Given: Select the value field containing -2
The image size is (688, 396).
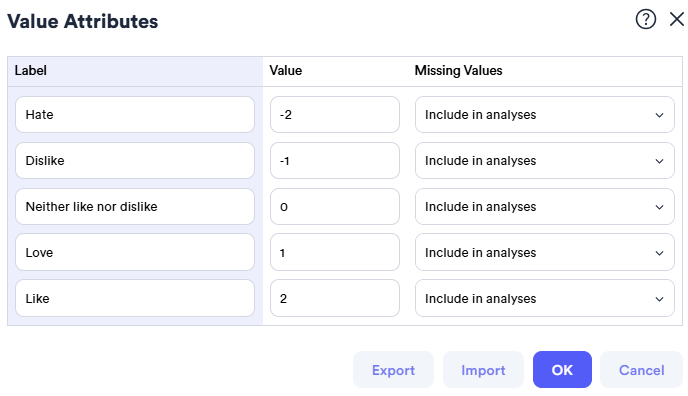Looking at the screenshot, I should point(335,114).
